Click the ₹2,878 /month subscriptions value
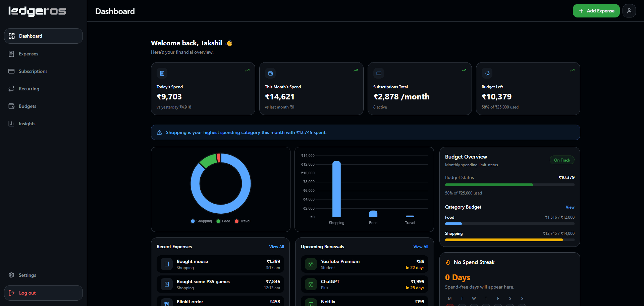Viewport: 644px width, 306px height. coord(401,97)
